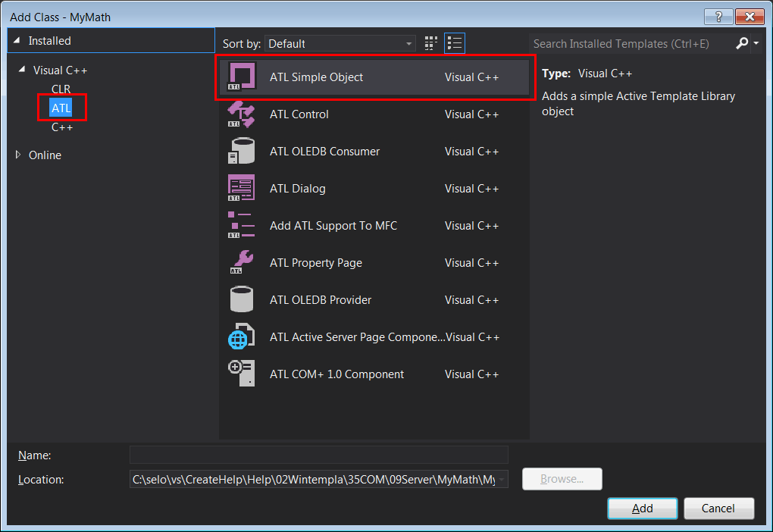Open the search options dropdown arrow
Viewport: 773px width, 532px height.
(x=756, y=43)
